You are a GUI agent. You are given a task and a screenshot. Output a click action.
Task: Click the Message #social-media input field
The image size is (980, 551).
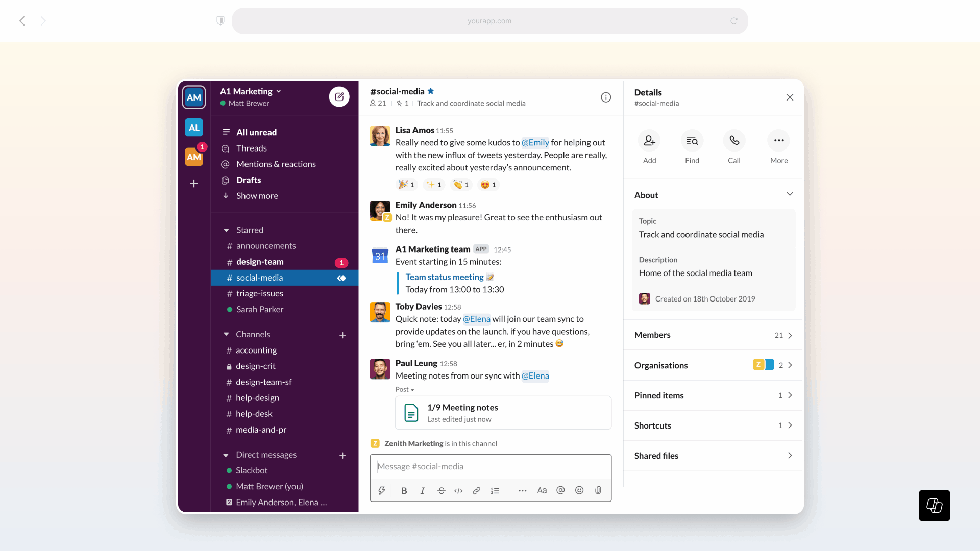(490, 466)
